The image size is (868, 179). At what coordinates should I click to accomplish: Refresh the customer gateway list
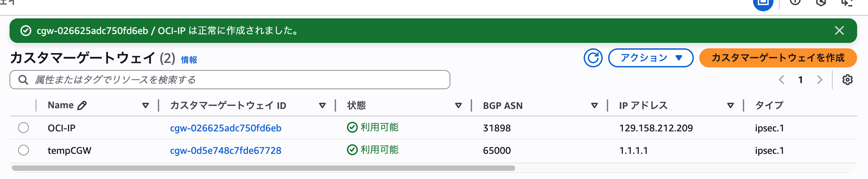click(593, 58)
